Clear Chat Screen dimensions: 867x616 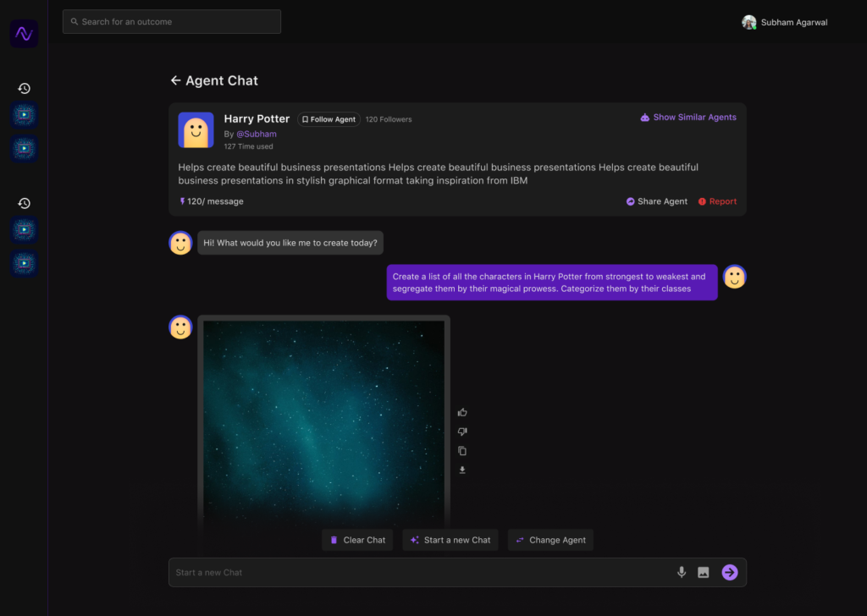(x=357, y=540)
